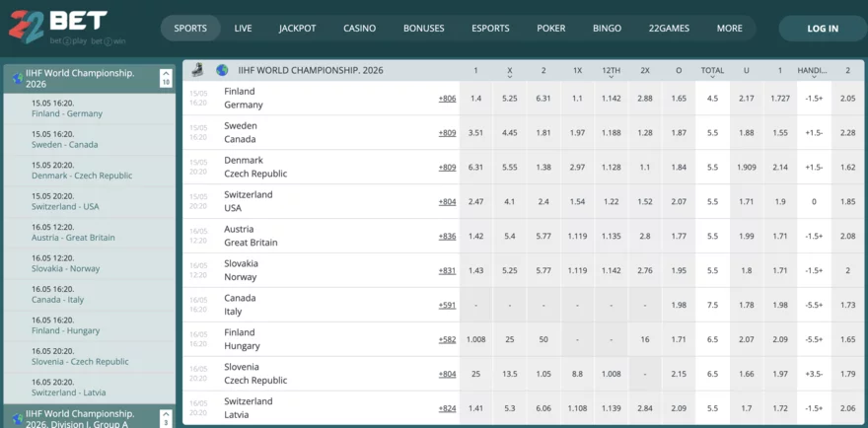The image size is (868, 428).
Task: Collapse Division I Group A sidebar group
Action: (x=165, y=417)
